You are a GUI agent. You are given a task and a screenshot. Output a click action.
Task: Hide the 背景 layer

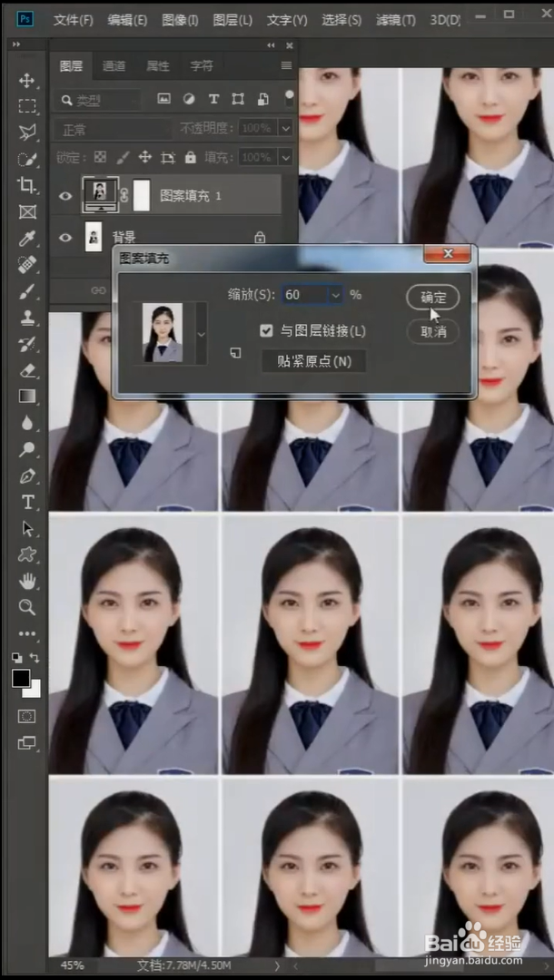[65, 237]
